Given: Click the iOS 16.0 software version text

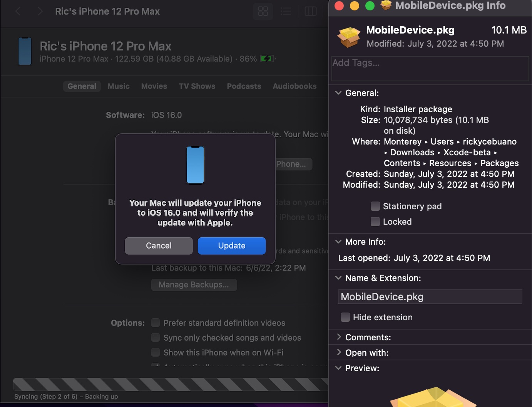Looking at the screenshot, I should click(166, 115).
